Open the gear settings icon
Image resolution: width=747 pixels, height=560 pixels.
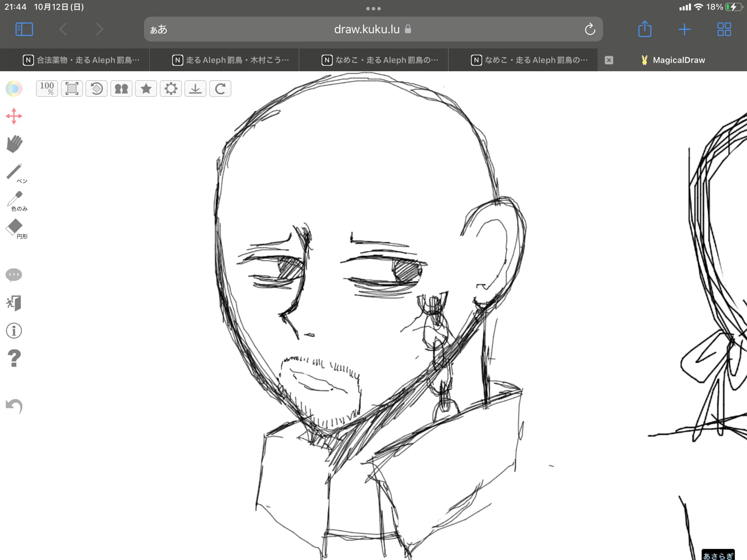pos(171,88)
